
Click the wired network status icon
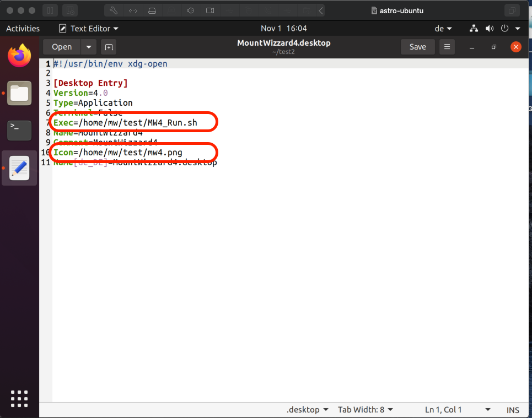[x=474, y=29]
